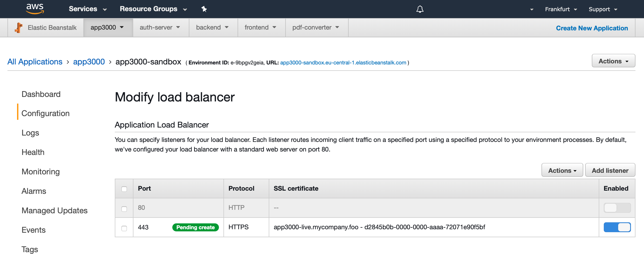Open Logs in the sidebar
Image resolution: width=644 pixels, height=254 pixels.
(30, 133)
